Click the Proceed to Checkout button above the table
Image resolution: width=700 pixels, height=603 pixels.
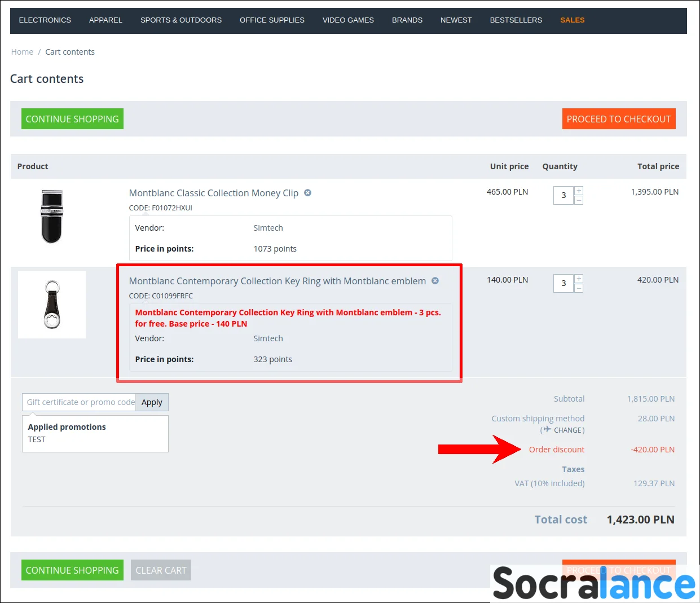[x=619, y=119]
